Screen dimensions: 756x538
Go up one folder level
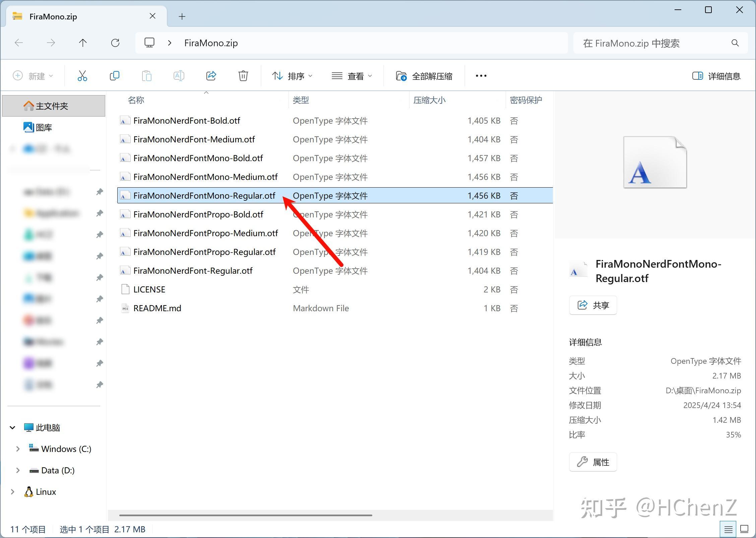(83, 43)
